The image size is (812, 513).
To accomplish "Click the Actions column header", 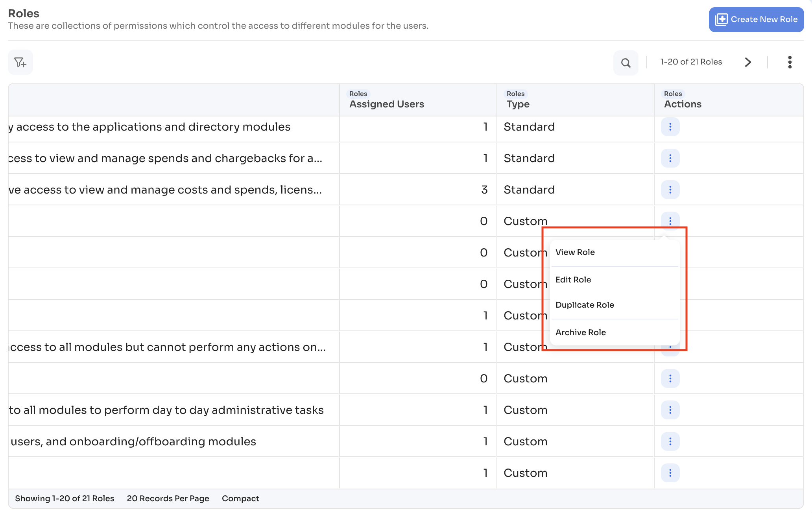I will click(x=683, y=104).
